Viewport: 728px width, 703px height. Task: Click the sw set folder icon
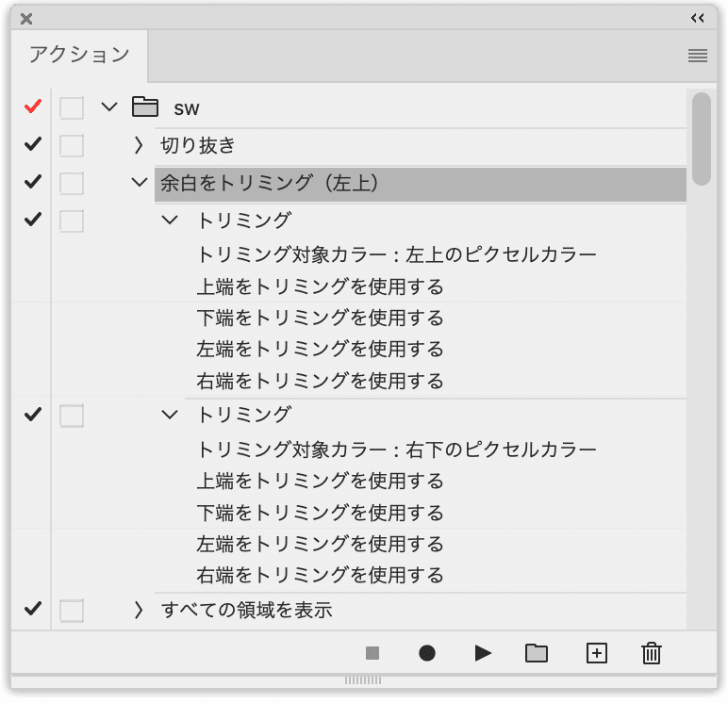(x=145, y=106)
